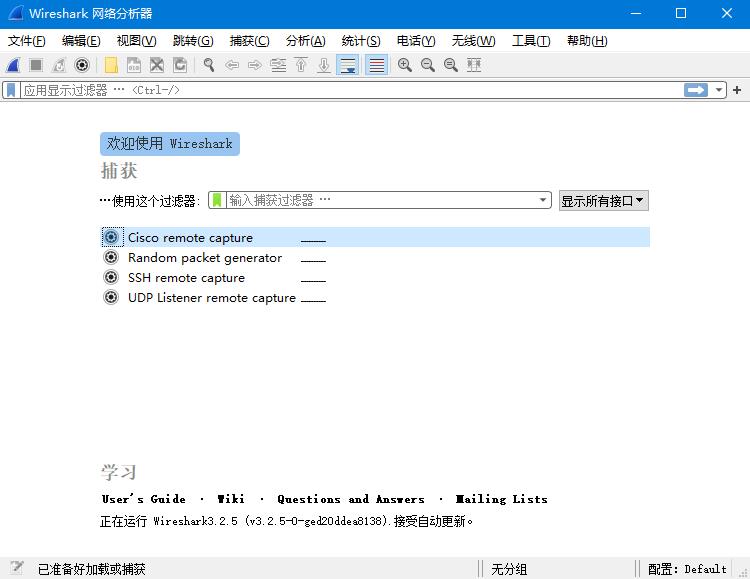This screenshot has width=750, height=579.
Task: Click the stop capture square icon
Action: 36,65
